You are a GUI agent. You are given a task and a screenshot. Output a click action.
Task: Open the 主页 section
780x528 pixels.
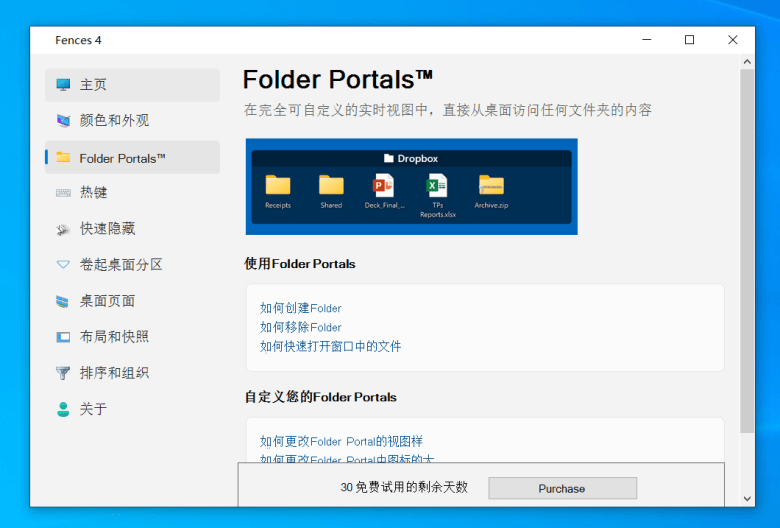[132, 85]
